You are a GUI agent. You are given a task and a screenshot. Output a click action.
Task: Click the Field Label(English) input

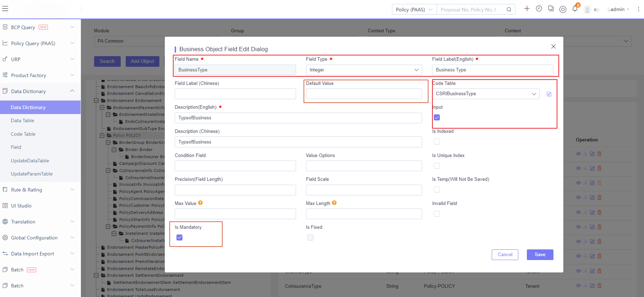pos(492,70)
